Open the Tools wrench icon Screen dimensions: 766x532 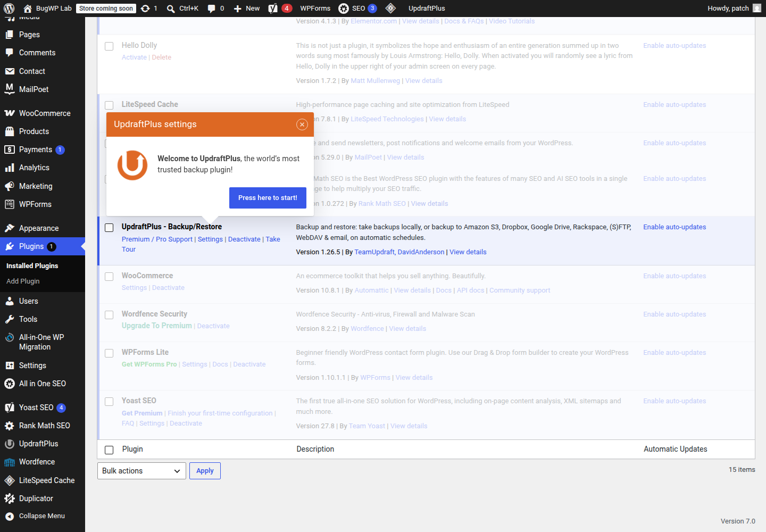tap(10, 319)
